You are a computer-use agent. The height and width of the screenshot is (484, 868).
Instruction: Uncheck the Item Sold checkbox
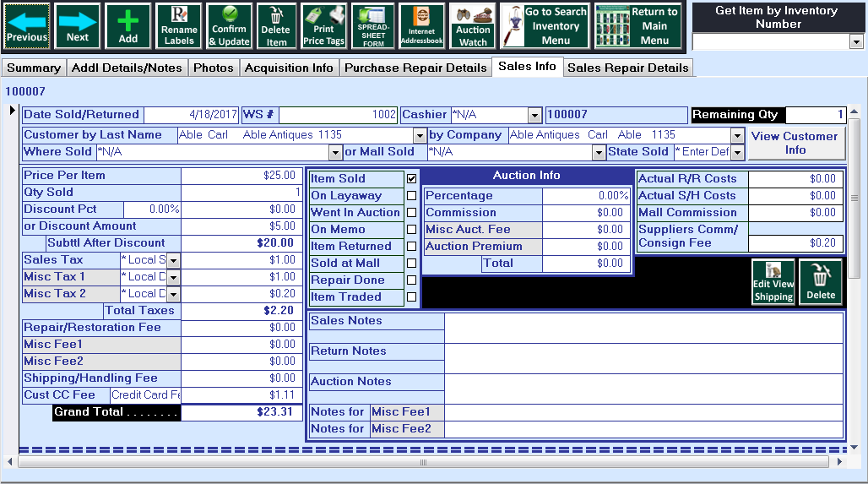point(411,179)
